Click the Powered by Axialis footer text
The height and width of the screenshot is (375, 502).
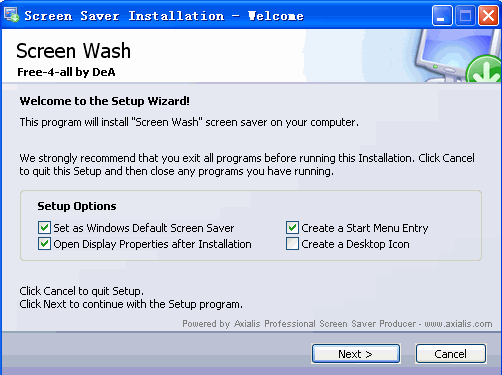[337, 324]
